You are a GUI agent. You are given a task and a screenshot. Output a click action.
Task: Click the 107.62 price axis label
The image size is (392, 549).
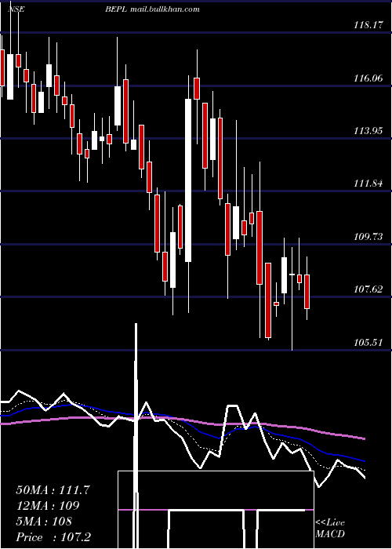pyautogui.click(x=368, y=289)
